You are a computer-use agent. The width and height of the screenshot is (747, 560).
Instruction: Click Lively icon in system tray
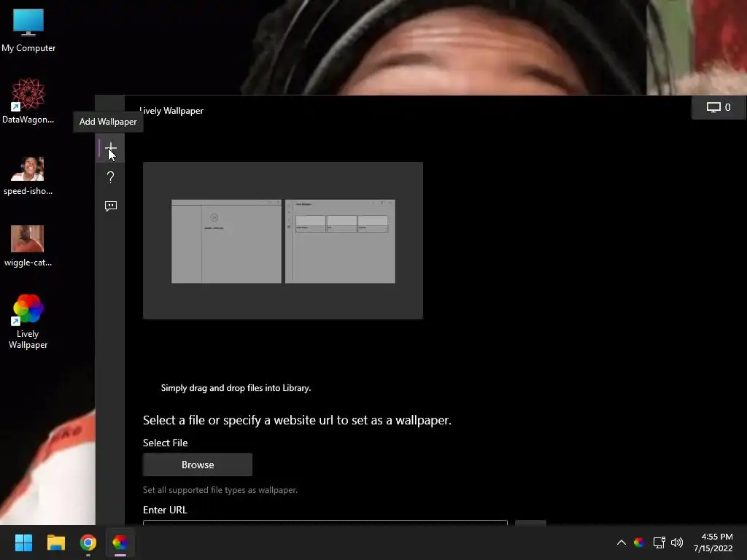(639, 542)
